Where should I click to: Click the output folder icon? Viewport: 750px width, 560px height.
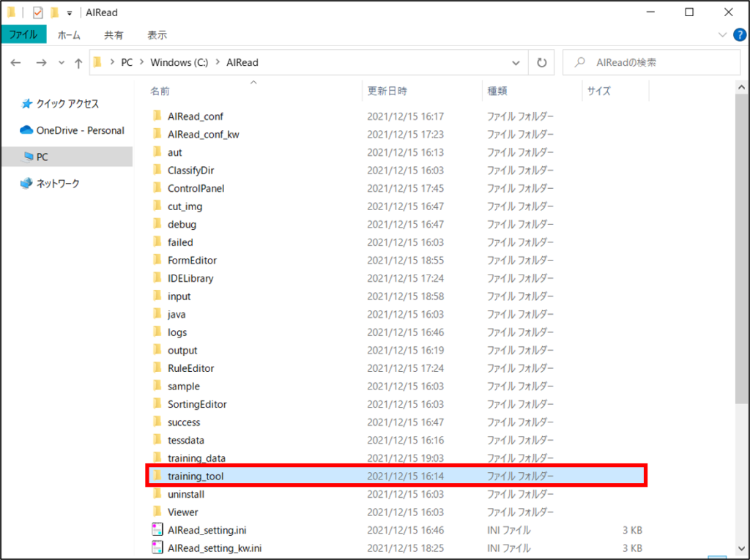(157, 350)
